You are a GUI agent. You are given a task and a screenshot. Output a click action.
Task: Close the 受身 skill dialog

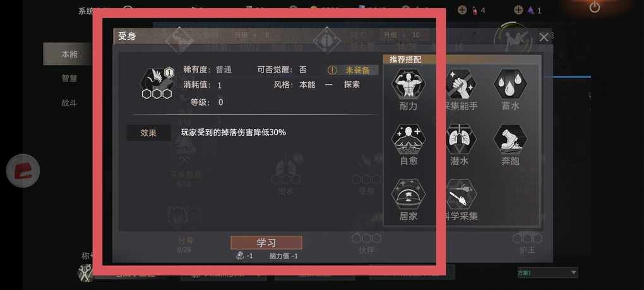pos(544,38)
